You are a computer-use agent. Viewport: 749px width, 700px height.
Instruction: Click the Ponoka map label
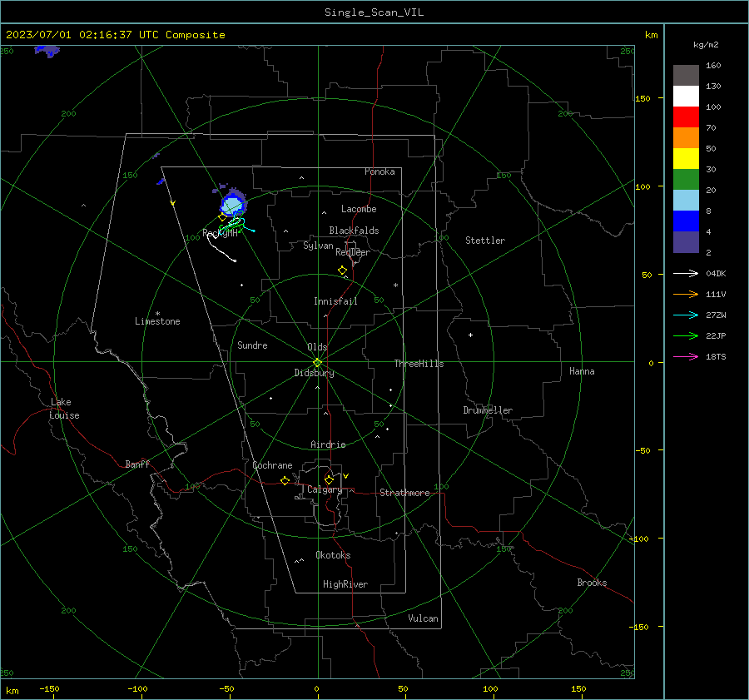point(379,171)
